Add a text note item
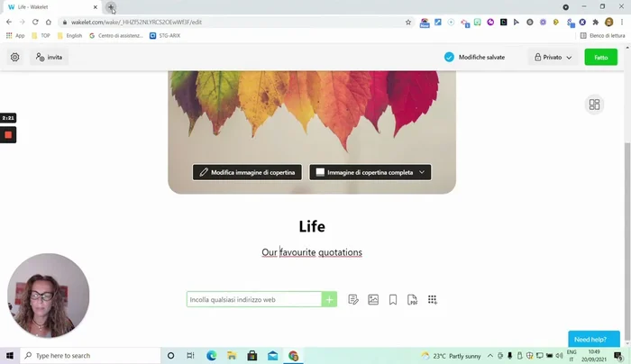 (x=353, y=300)
